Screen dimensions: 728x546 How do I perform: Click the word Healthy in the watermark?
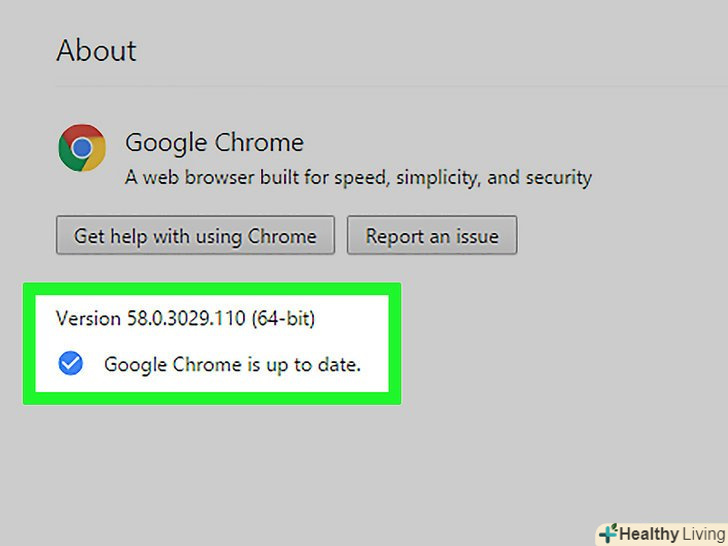[648, 533]
